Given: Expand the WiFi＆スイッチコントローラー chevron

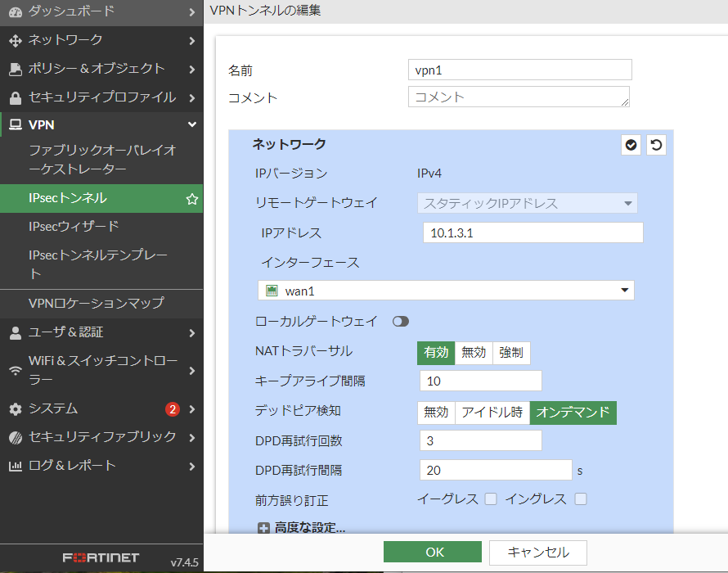Looking at the screenshot, I should point(191,370).
